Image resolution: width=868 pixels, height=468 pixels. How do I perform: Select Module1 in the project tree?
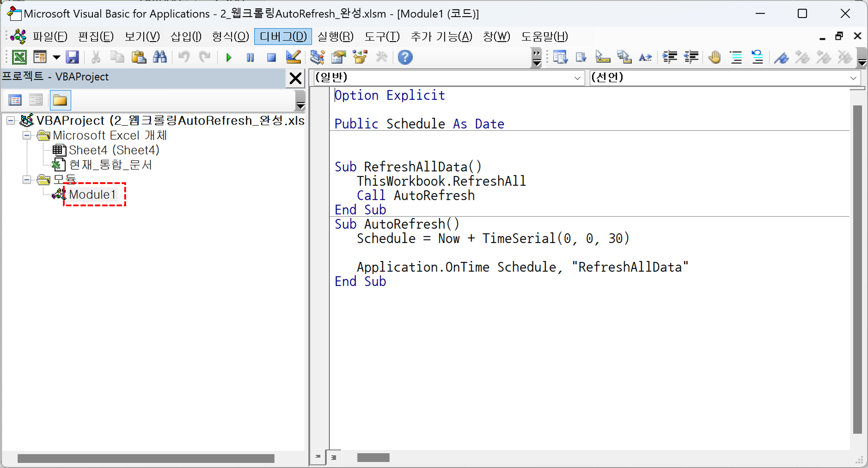[92, 195]
